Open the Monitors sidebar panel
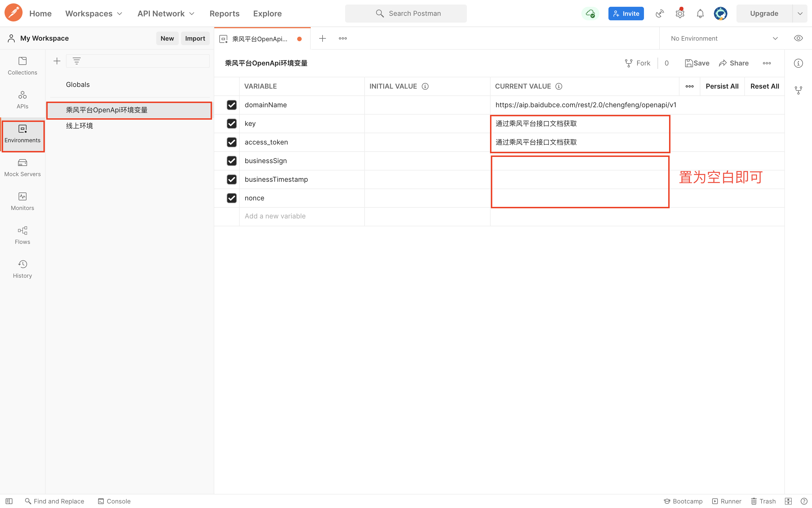The image size is (812, 508). point(23,201)
